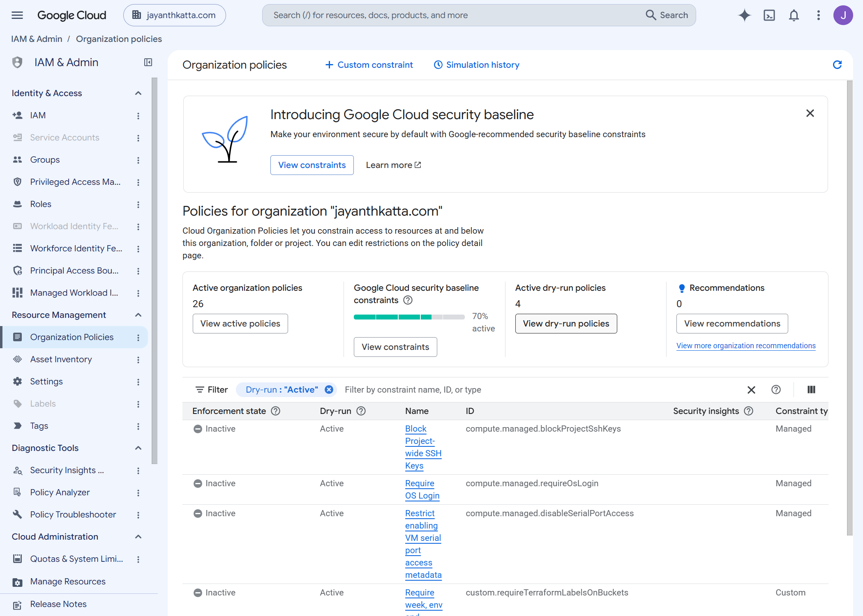Click the security baseline 70% progress bar
The height and width of the screenshot is (616, 863).
tap(409, 317)
